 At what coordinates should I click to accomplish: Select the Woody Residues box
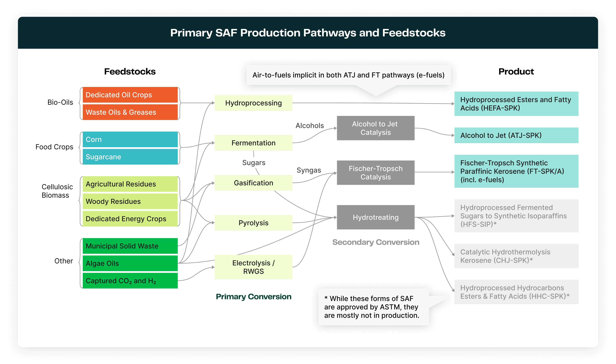130,201
